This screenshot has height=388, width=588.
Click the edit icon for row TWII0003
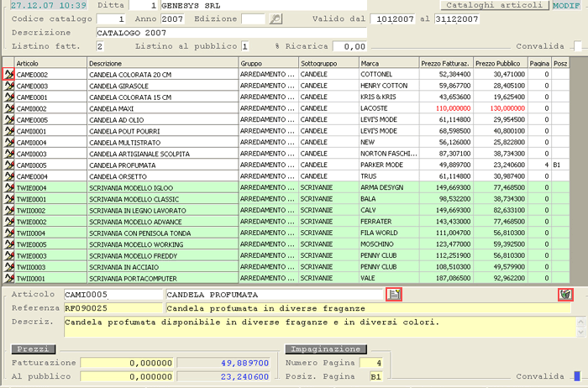pyautogui.click(x=8, y=267)
